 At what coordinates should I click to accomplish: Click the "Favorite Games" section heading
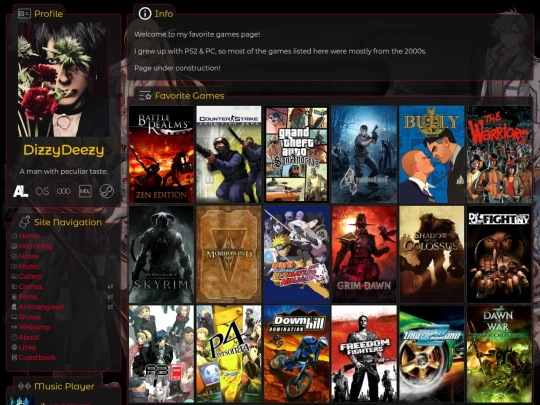189,96
